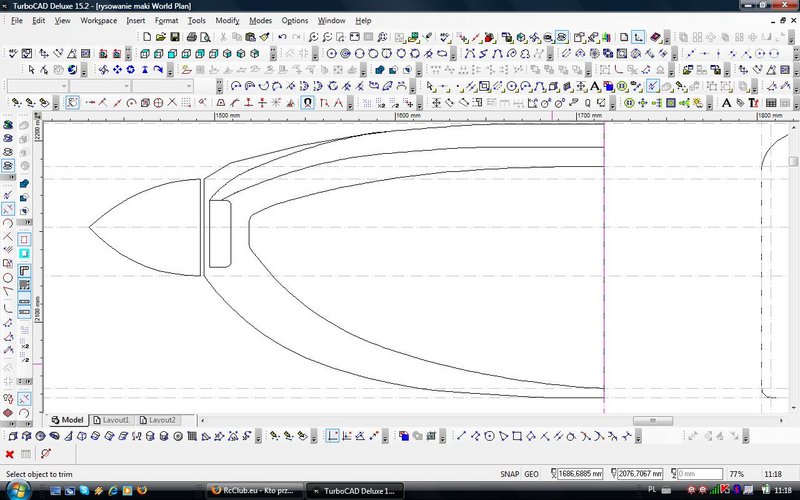800x500 pixels.
Task: Open the second empty combo box dropdown
Action: click(126, 86)
